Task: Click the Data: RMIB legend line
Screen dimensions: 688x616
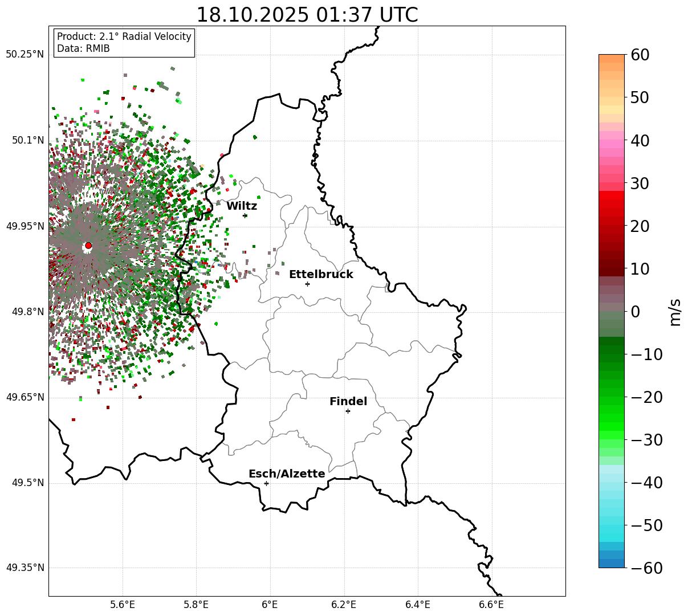Action: click(83, 48)
